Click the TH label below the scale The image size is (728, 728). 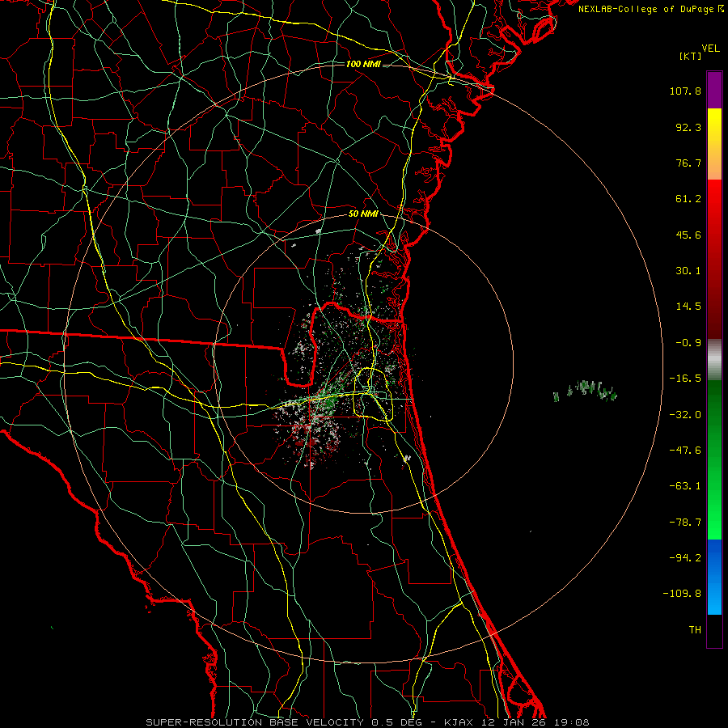695,630
